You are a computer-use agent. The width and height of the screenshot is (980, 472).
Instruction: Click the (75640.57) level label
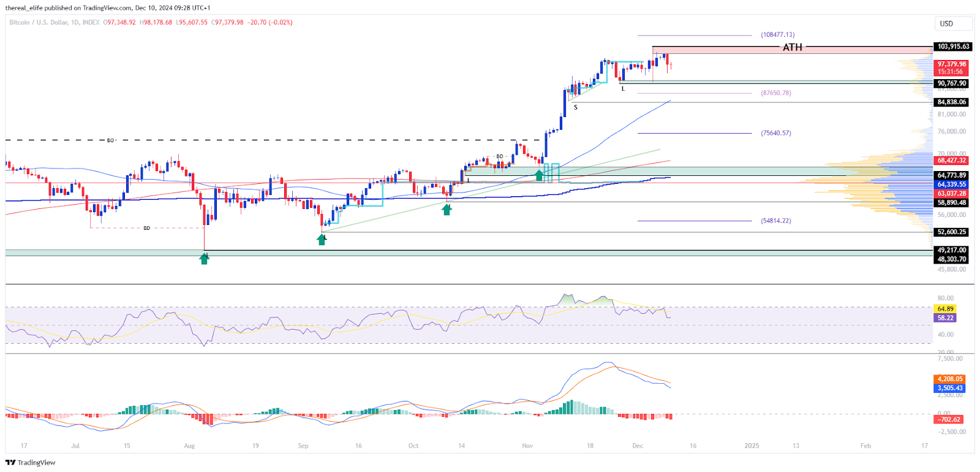click(775, 133)
